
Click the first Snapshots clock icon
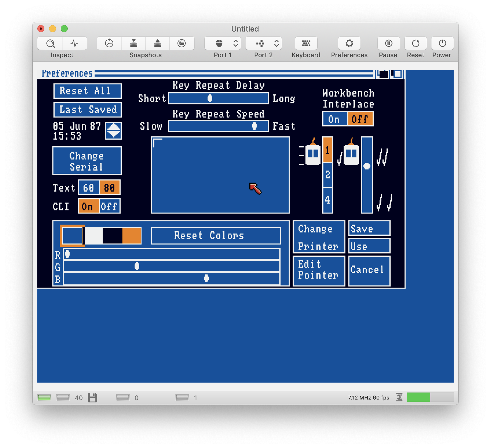click(109, 44)
